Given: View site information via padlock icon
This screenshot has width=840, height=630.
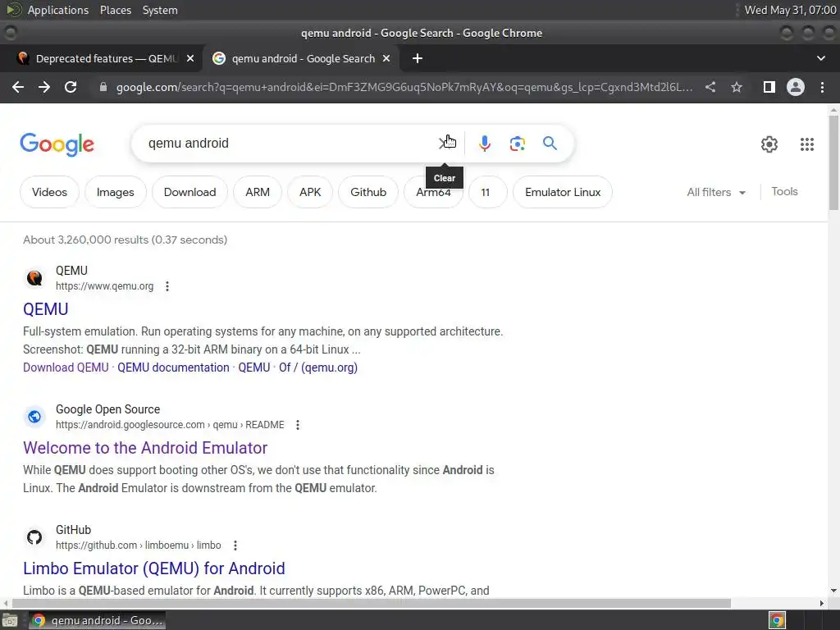Looking at the screenshot, I should point(103,87).
